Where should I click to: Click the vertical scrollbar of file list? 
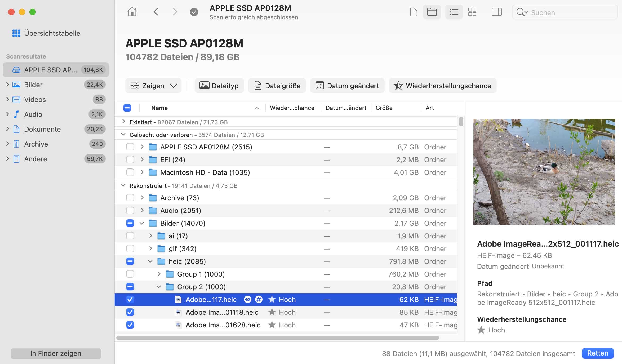[461, 122]
